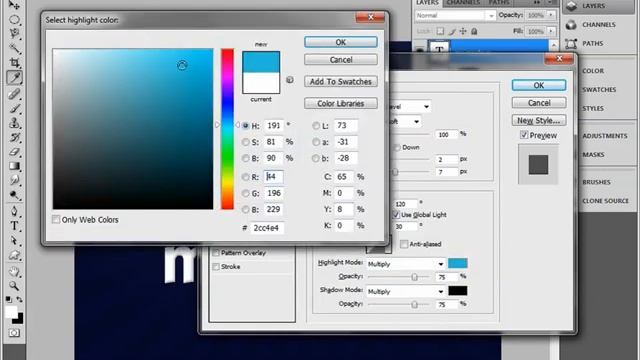The width and height of the screenshot is (640, 360).
Task: Select the Clone Stamp tool
Action: tap(14, 123)
